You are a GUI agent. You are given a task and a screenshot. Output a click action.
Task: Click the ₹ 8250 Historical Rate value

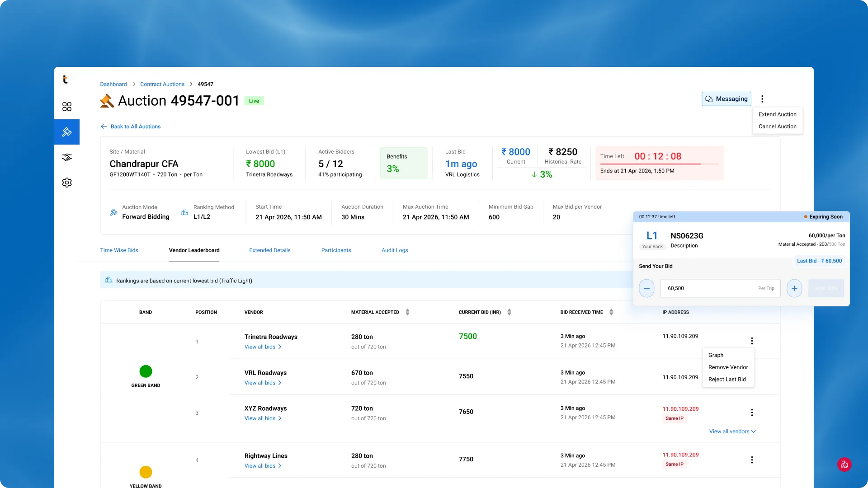pos(563,152)
